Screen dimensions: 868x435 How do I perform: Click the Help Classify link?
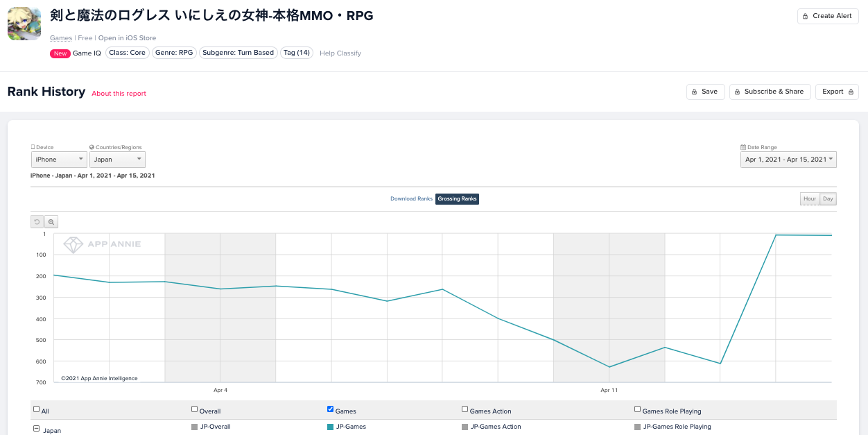340,53
